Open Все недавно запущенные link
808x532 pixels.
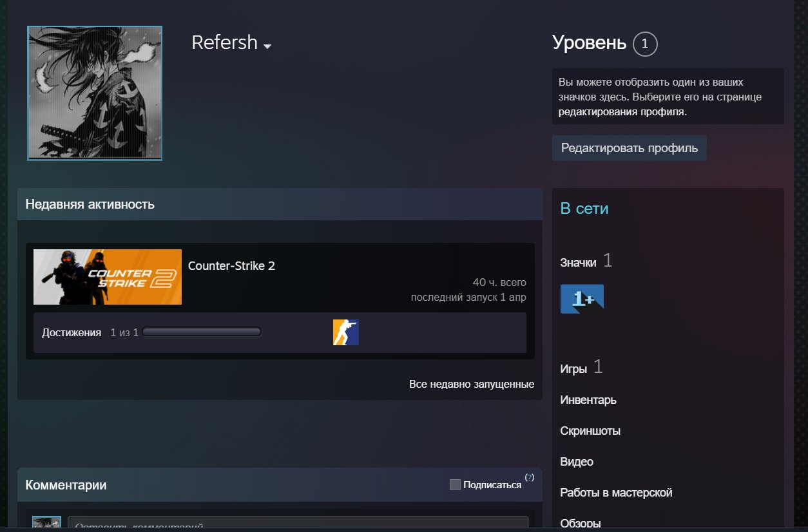point(472,384)
